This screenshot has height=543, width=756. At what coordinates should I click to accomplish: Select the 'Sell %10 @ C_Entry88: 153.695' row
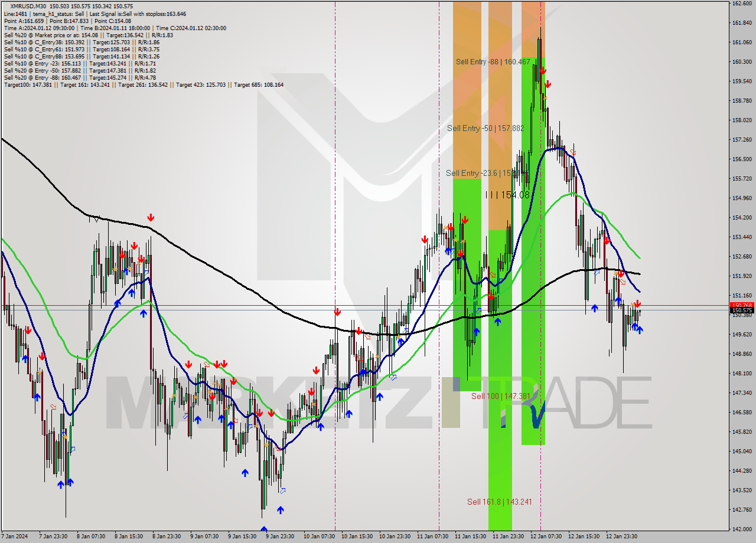click(82, 56)
